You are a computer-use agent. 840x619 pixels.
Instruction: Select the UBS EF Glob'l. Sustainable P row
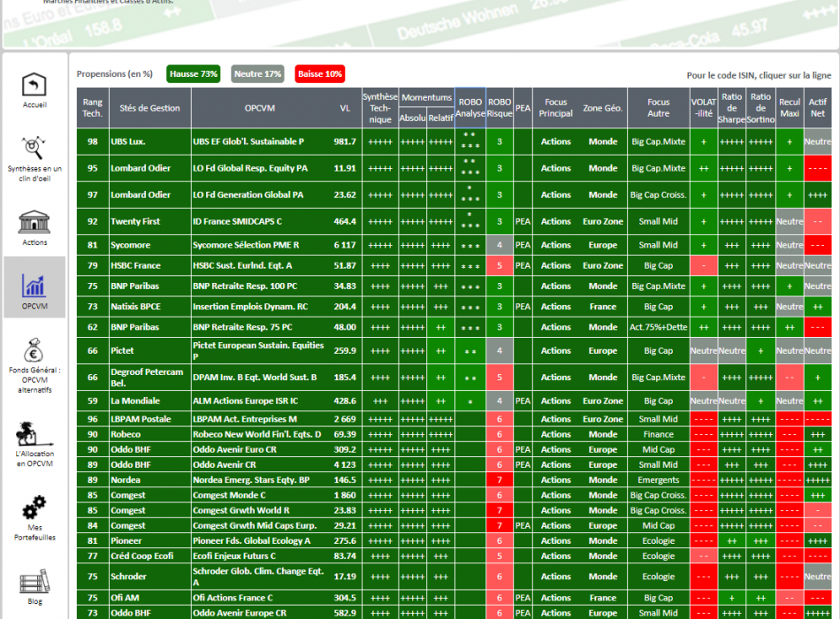[454, 141]
